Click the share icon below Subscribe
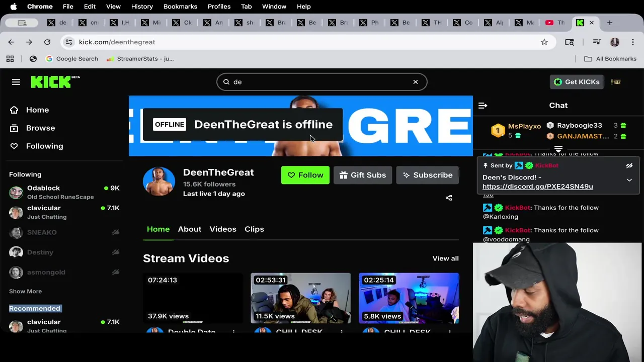This screenshot has width=644, height=362. click(x=449, y=198)
